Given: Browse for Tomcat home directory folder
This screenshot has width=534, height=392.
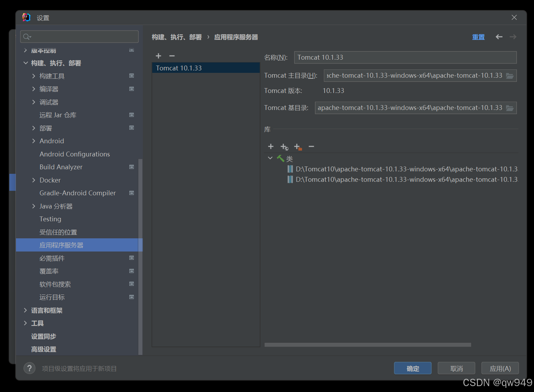Looking at the screenshot, I should click(510, 76).
